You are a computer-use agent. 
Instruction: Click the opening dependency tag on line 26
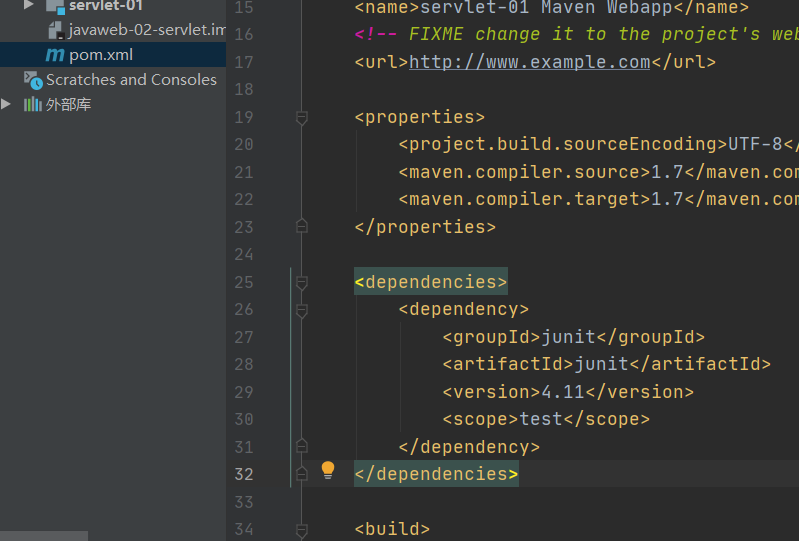click(x=464, y=309)
